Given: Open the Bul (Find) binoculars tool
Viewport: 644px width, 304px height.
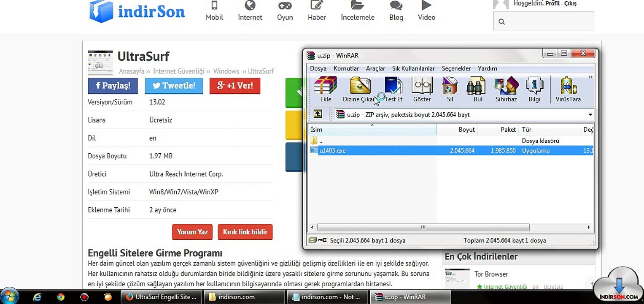Looking at the screenshot, I should click(478, 90).
